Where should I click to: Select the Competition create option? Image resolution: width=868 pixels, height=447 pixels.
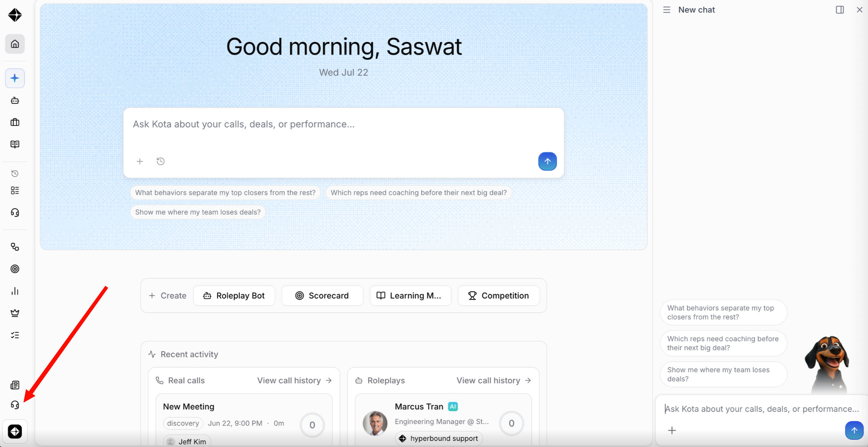coord(499,296)
